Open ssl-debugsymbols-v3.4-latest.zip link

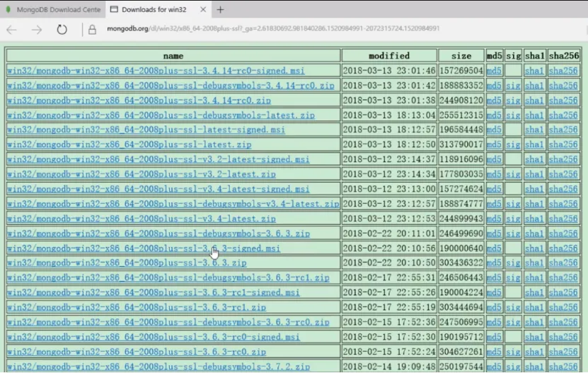point(173,204)
